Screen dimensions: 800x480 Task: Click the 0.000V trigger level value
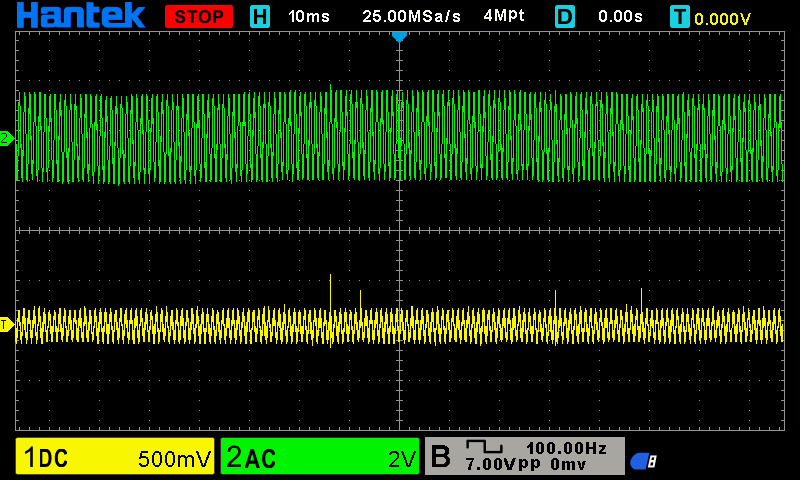click(x=722, y=19)
